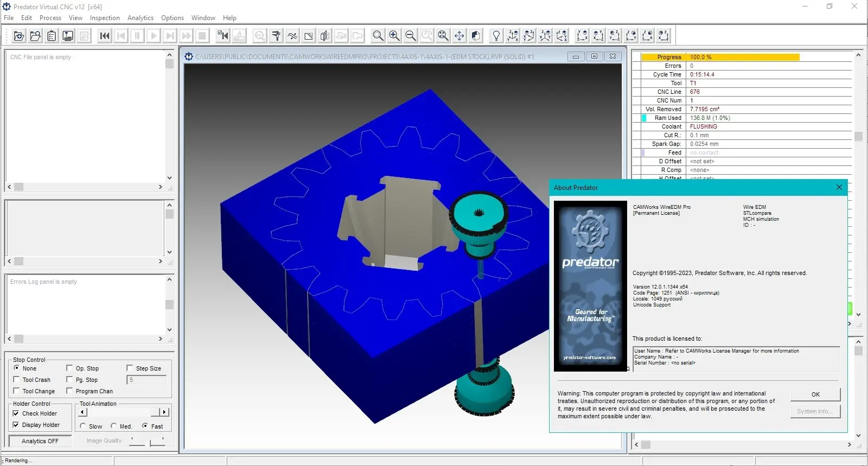868x466 pixels.
Task: Open the Edit menu
Action: [x=27, y=18]
